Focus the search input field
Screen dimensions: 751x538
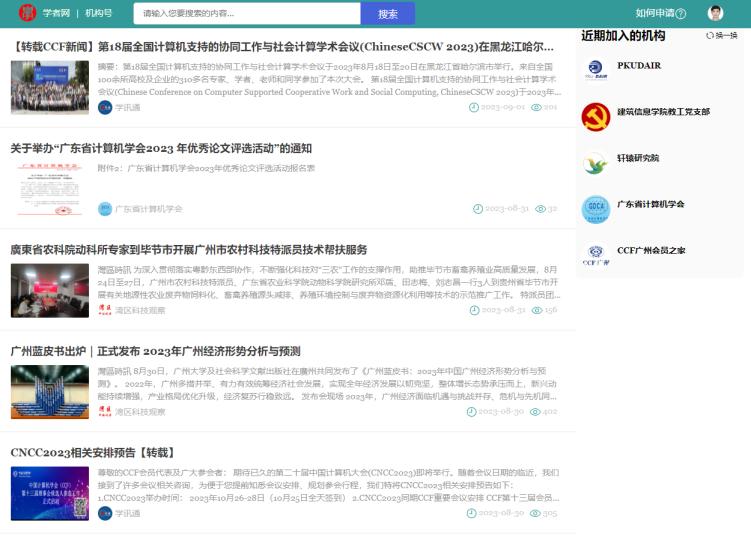[245, 14]
